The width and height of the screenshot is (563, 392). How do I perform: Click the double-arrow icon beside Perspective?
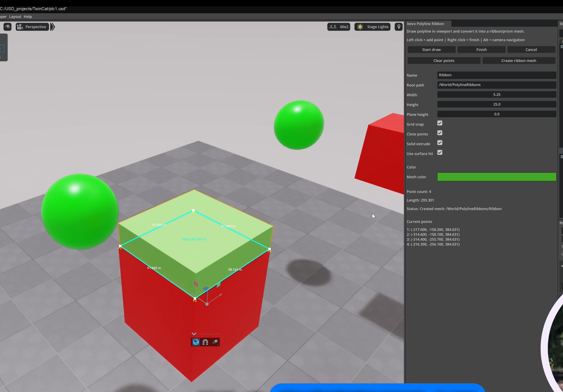tap(53, 27)
